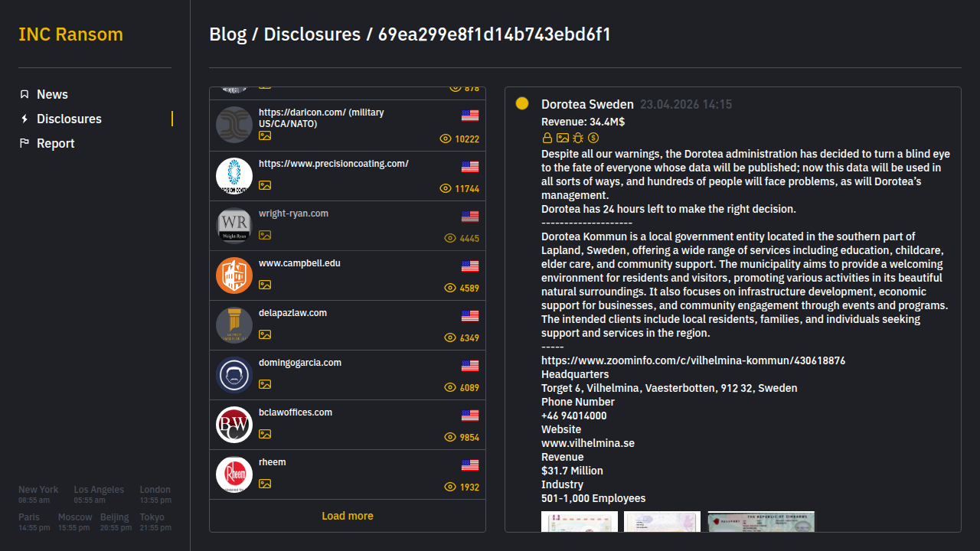Viewport: 980px width, 551px height.
Task: Open the domingogarcia.com list entry
Action: pyautogui.click(x=300, y=363)
